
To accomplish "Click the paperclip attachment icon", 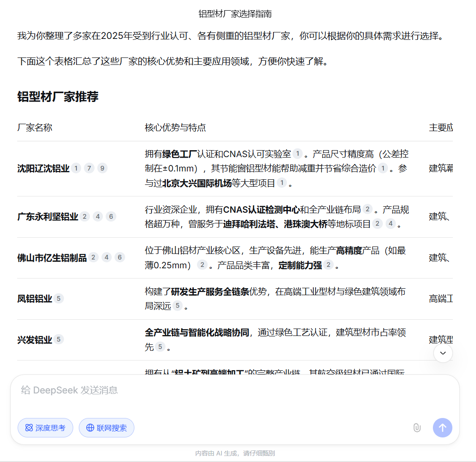I will tap(417, 428).
